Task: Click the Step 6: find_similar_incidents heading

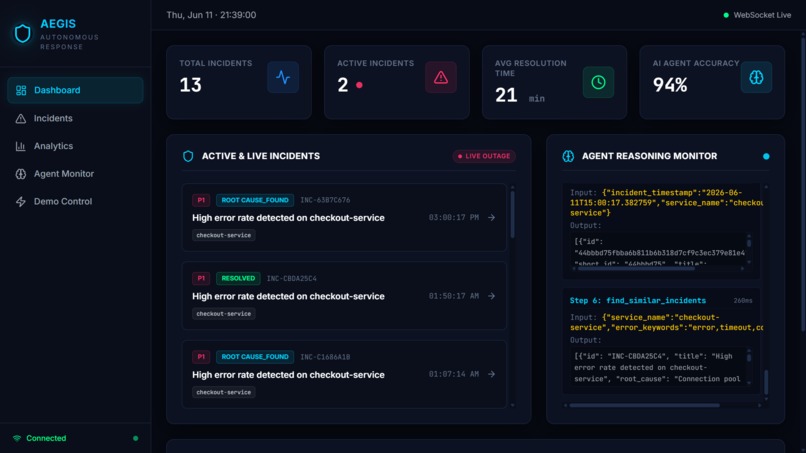Action: click(637, 301)
